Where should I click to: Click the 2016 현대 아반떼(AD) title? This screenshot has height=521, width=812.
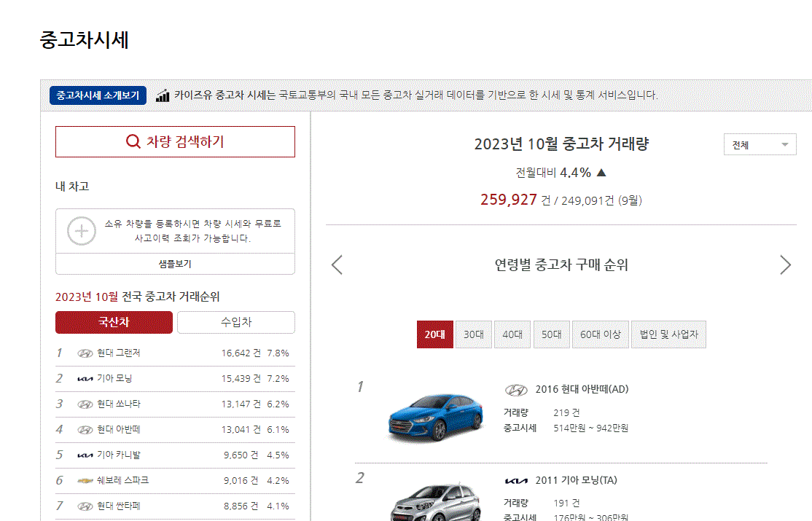tap(582, 389)
